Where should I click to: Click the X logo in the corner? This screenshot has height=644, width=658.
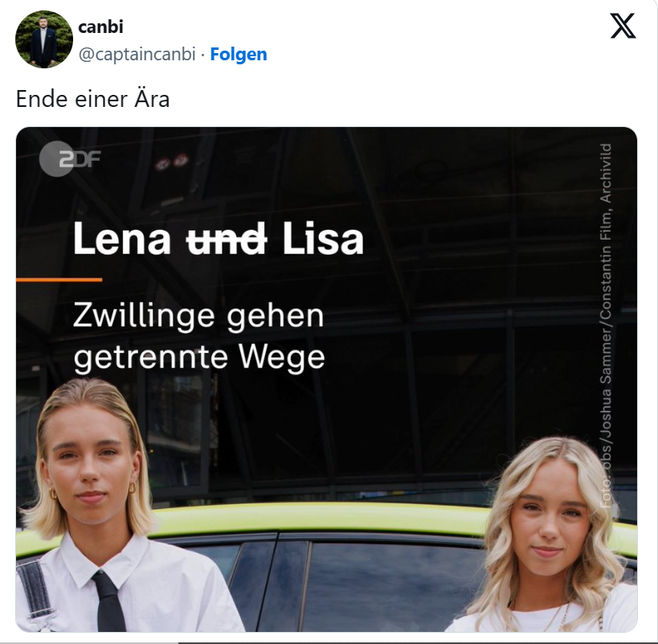[x=623, y=26]
